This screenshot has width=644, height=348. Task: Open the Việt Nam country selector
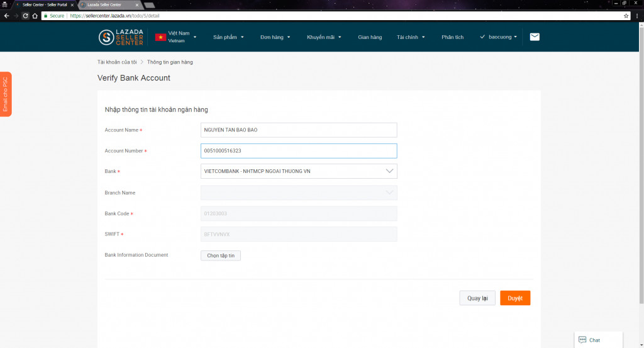[x=180, y=36]
